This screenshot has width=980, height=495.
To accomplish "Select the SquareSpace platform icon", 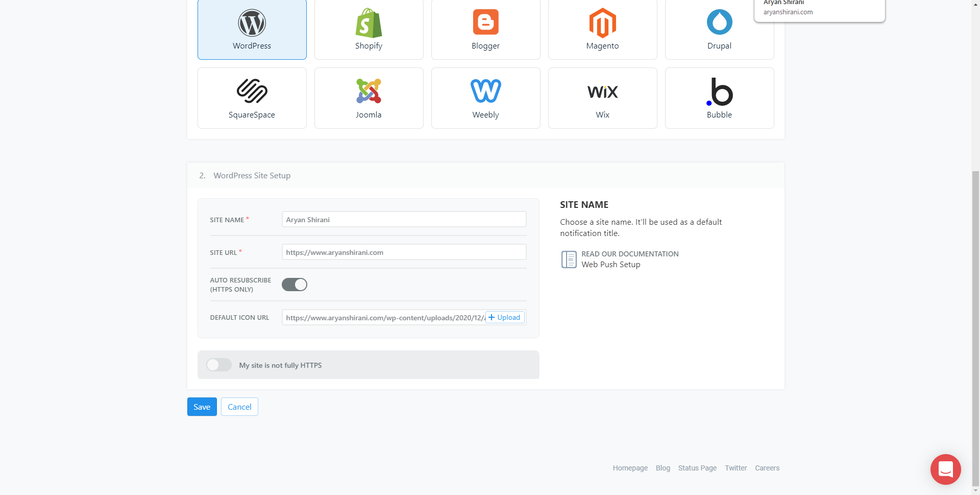I will click(x=252, y=91).
